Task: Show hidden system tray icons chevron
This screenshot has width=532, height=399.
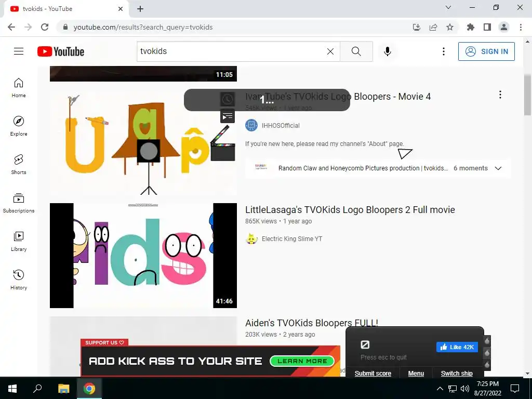Action: click(440, 389)
